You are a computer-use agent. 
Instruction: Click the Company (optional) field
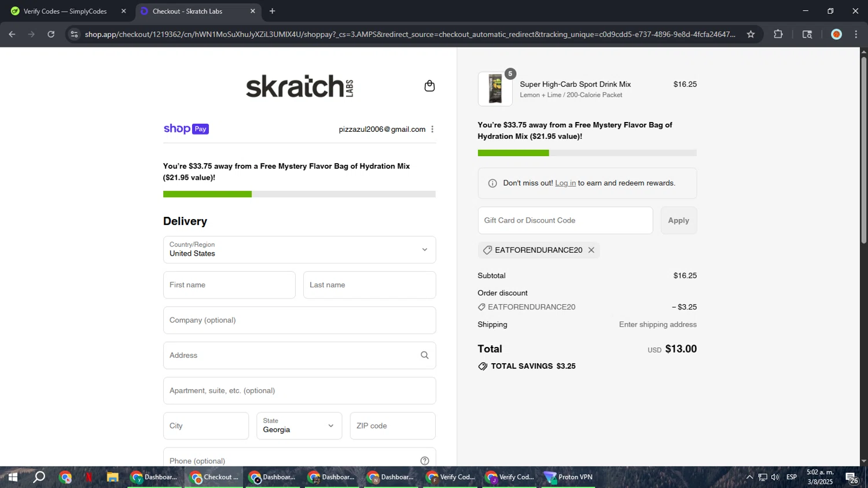[x=299, y=320]
